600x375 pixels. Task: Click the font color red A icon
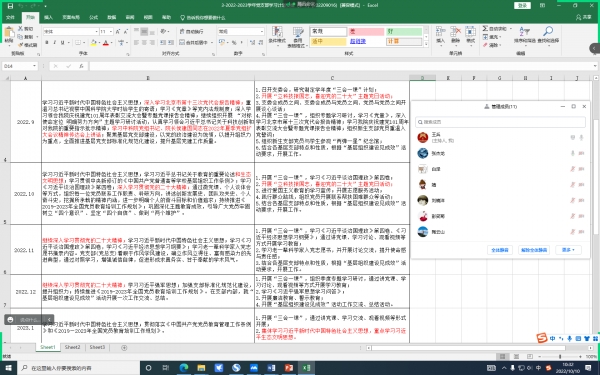click(106, 42)
